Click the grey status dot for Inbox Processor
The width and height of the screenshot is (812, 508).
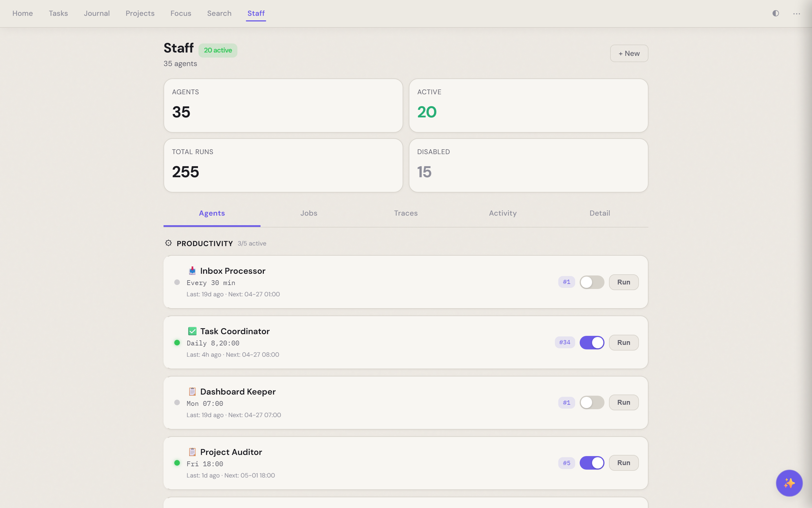(177, 282)
